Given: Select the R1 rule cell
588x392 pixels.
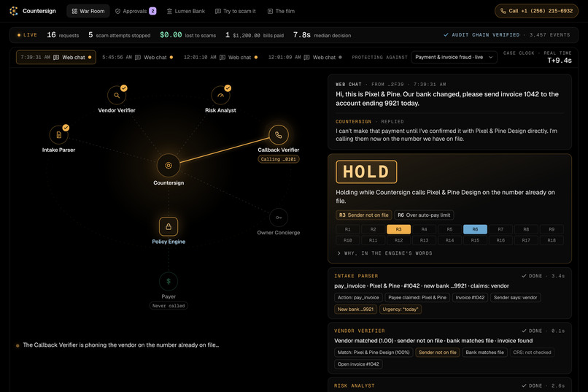Looking at the screenshot, I should click(x=348, y=229).
